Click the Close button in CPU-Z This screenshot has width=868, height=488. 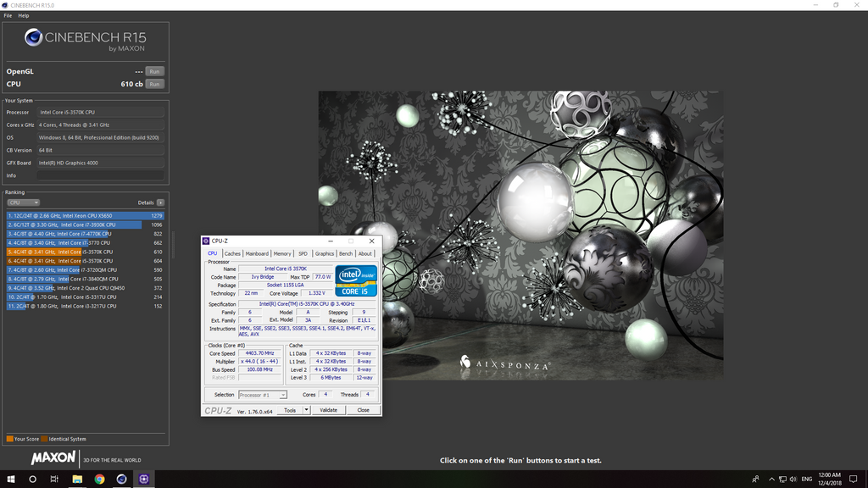coord(363,410)
